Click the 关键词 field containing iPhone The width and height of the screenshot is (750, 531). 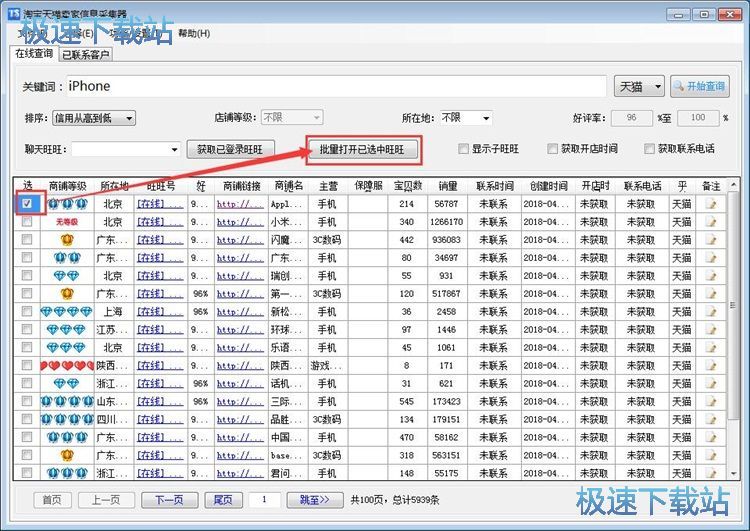pos(336,87)
